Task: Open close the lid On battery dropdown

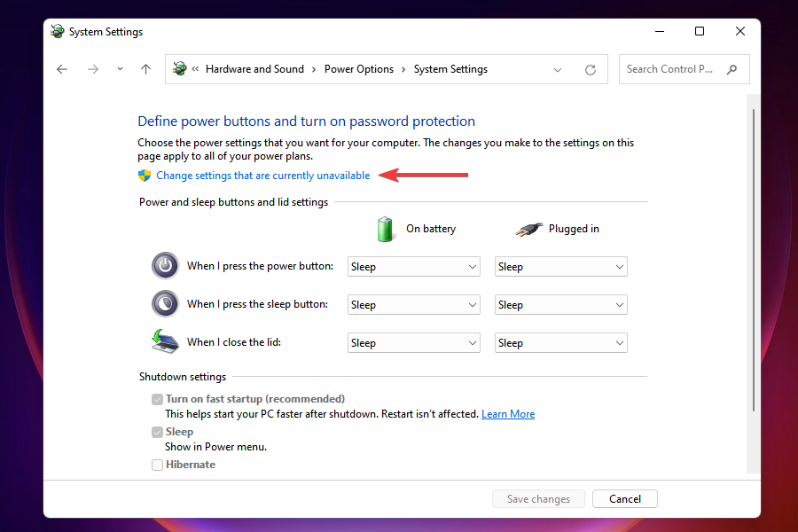Action: (414, 343)
